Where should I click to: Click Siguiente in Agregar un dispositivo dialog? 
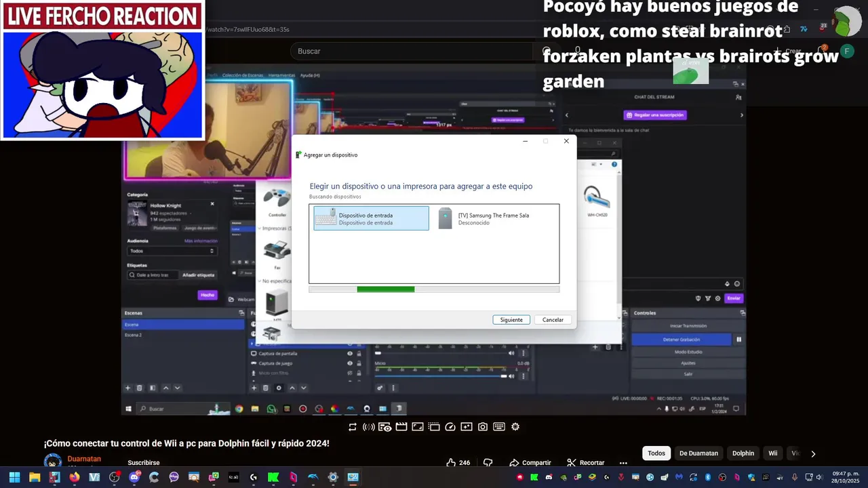511,320
